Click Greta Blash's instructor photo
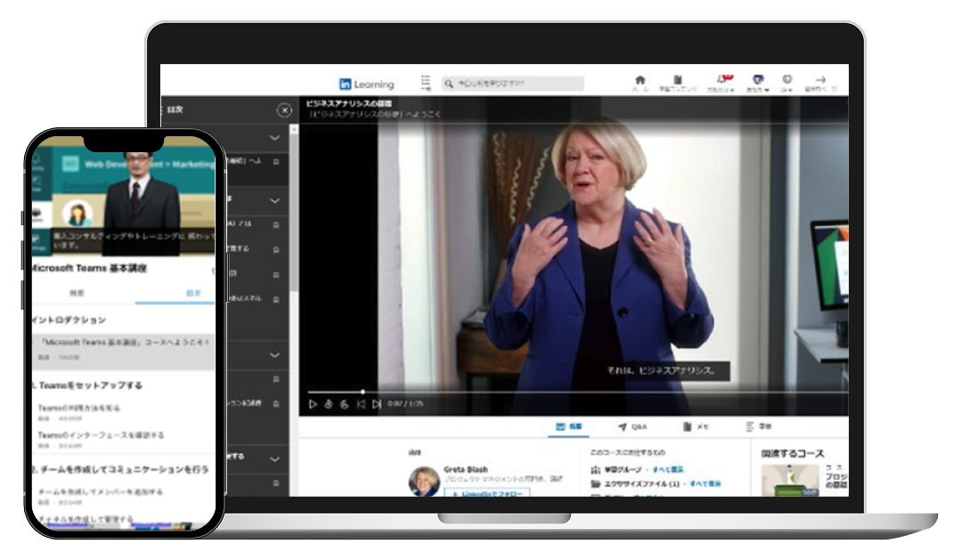962x560 pixels. pyautogui.click(x=424, y=482)
